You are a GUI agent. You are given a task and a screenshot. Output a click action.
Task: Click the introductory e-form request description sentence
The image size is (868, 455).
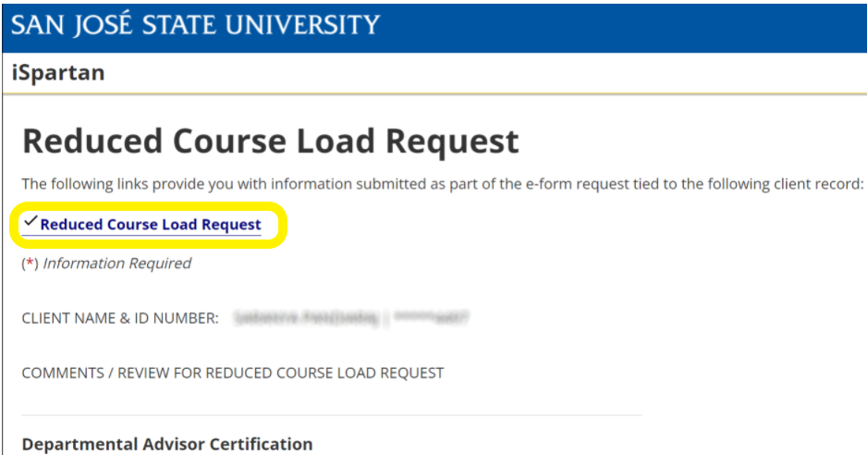442,184
